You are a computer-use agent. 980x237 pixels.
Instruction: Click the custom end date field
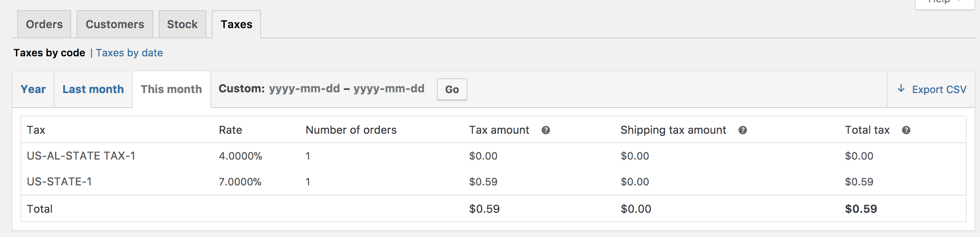pos(389,89)
